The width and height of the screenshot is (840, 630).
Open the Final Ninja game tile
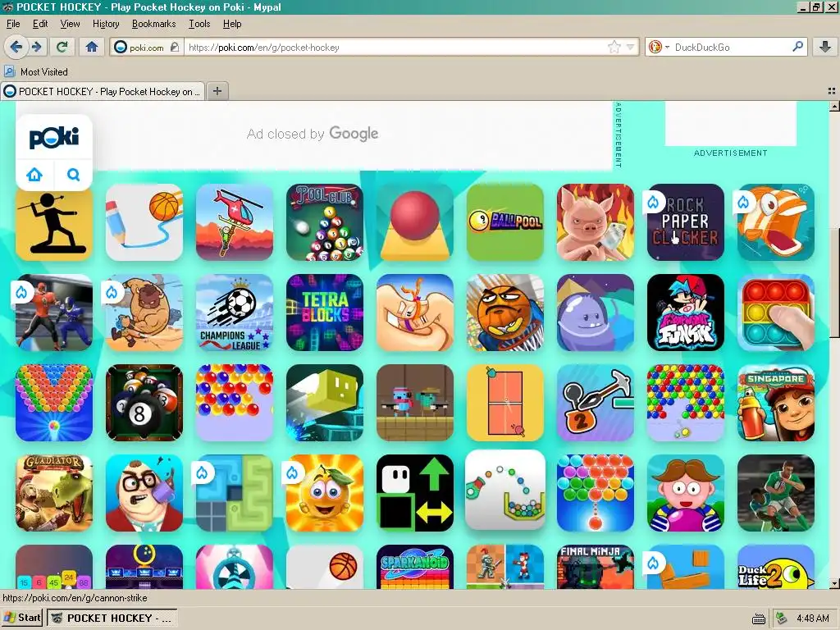pyautogui.click(x=596, y=567)
